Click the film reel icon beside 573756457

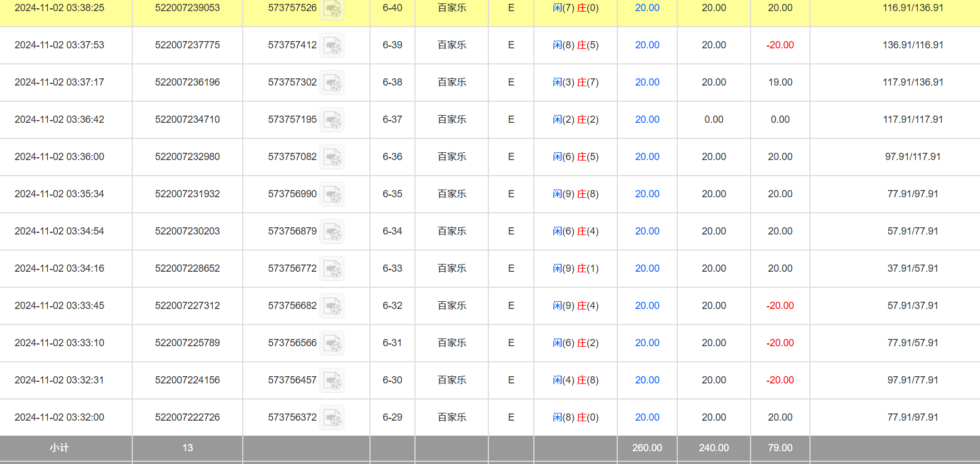[332, 381]
